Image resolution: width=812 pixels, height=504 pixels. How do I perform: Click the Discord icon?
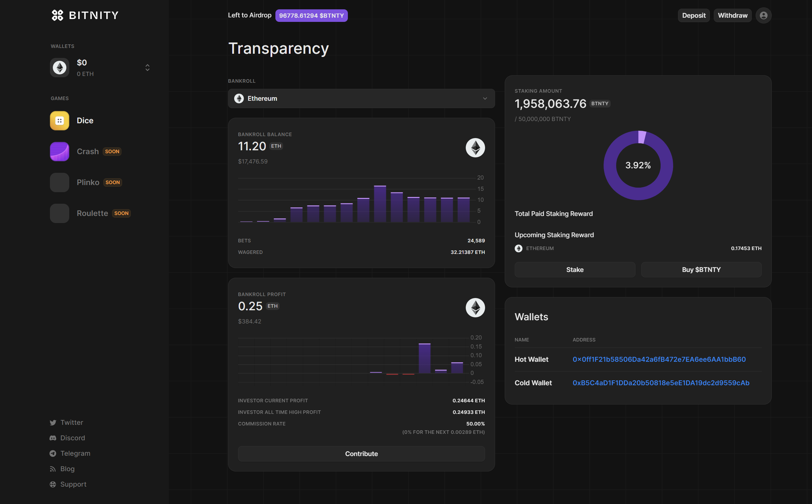point(53,438)
